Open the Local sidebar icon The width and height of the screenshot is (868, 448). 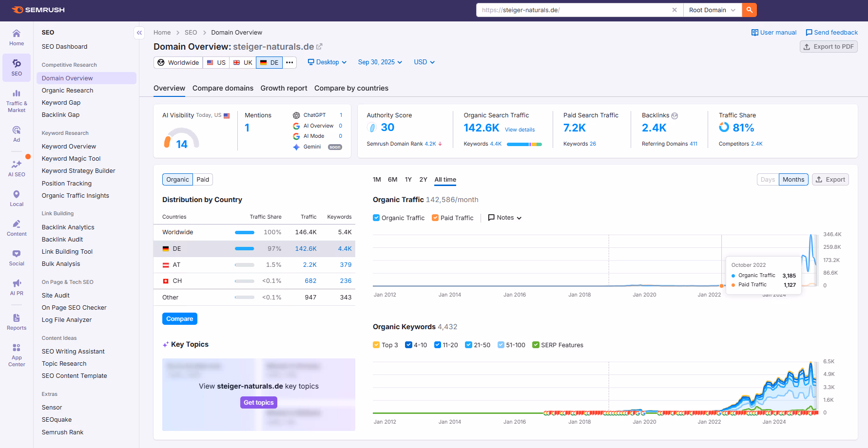point(17,198)
